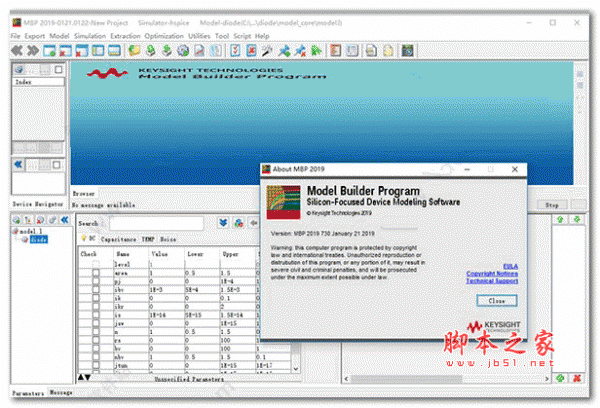Click the bottom horizontal scrollbar thumb
The width and height of the screenshot is (600, 408).
tap(406, 379)
